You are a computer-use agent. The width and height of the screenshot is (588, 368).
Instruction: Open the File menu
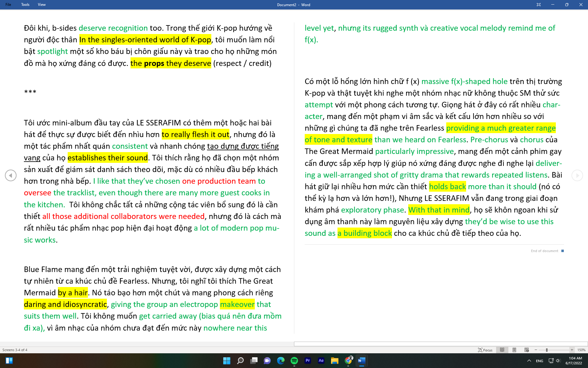8,5
